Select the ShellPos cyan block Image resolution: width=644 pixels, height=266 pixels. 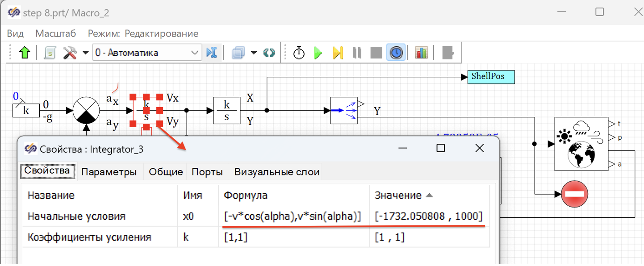tap(491, 77)
